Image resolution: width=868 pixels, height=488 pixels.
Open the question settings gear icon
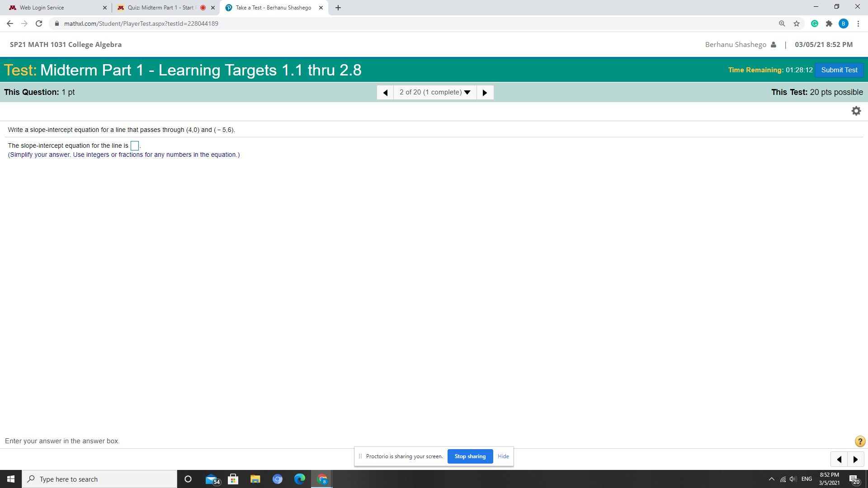(x=856, y=111)
